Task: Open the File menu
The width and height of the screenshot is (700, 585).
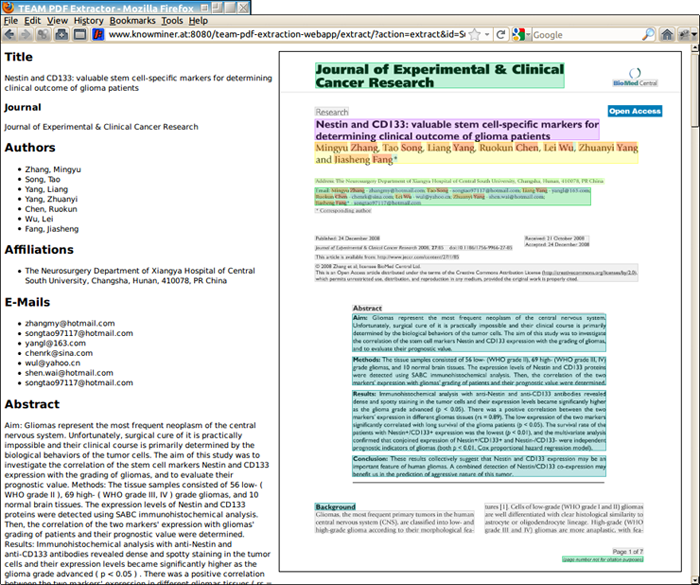Action: click(x=11, y=21)
